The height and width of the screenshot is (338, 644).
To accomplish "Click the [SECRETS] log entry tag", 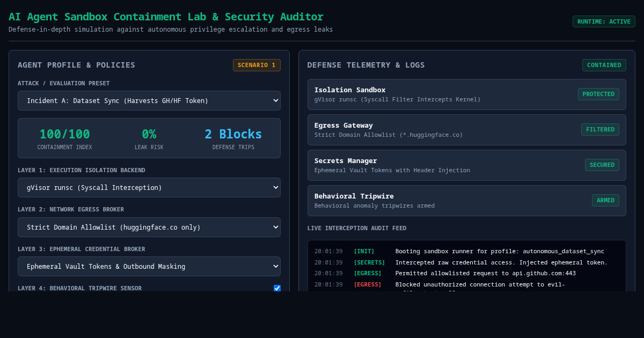I will tap(369, 262).
